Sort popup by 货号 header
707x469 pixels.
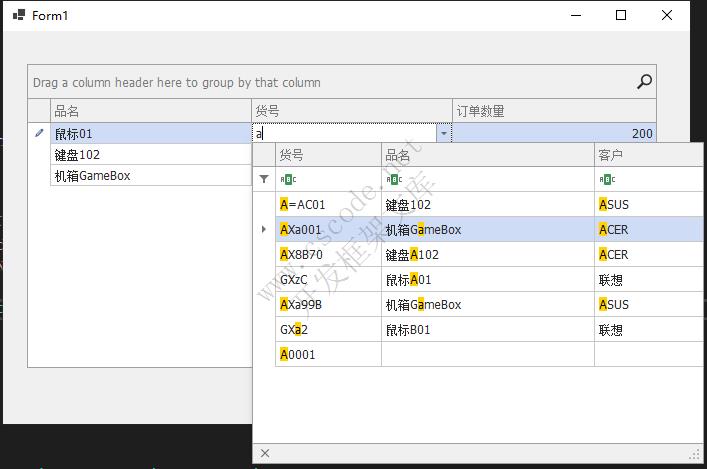coord(328,155)
